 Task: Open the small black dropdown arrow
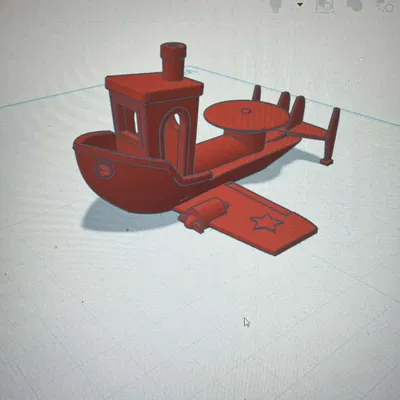(x=300, y=4)
